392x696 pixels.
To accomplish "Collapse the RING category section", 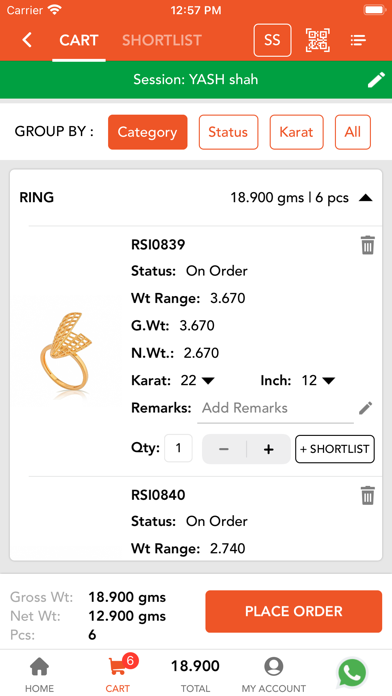I will pyautogui.click(x=365, y=198).
